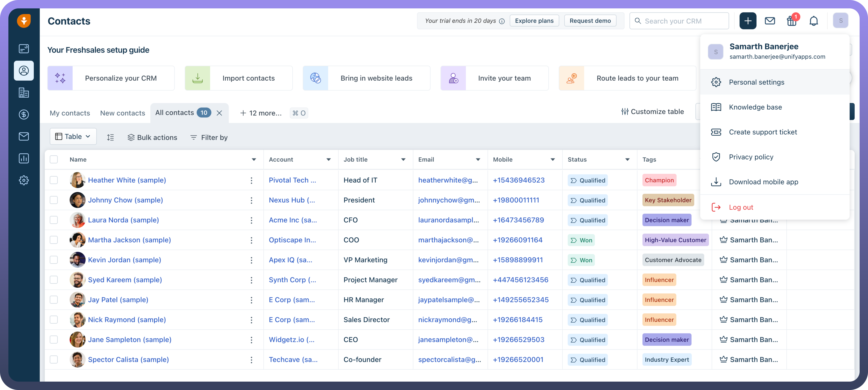Switch to the My contacts tab
Image resolution: width=868 pixels, height=390 pixels.
coord(70,113)
